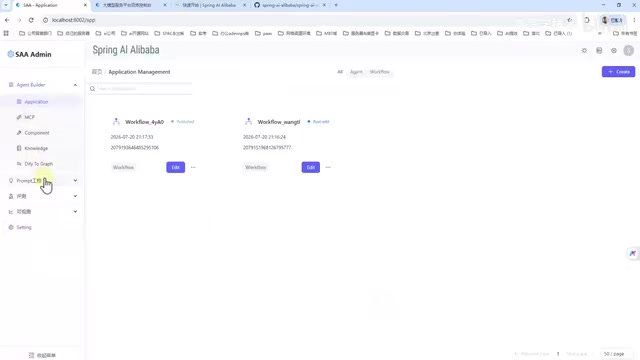This screenshot has width=640, height=360.
Task: Click the site info icon in address bar
Action: [x=45, y=20]
